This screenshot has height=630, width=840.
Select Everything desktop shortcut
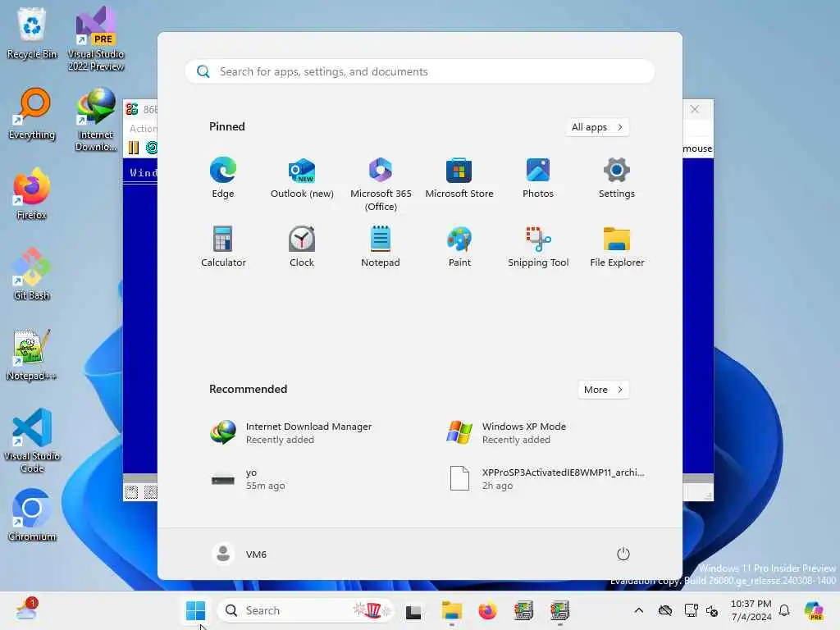pyautogui.click(x=32, y=114)
